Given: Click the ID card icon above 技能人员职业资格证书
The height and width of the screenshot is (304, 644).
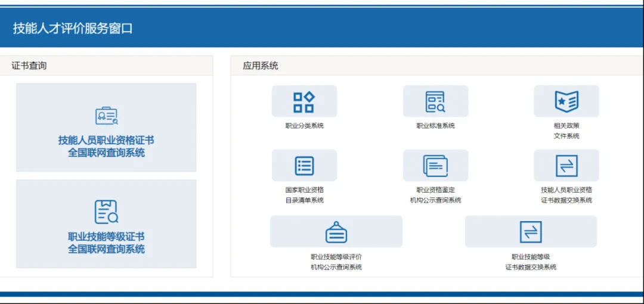Looking at the screenshot, I should point(106,116).
